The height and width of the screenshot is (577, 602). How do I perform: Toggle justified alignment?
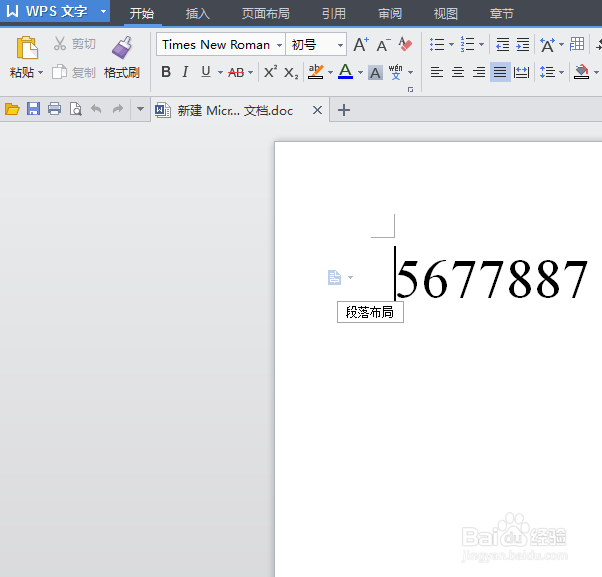coord(500,72)
